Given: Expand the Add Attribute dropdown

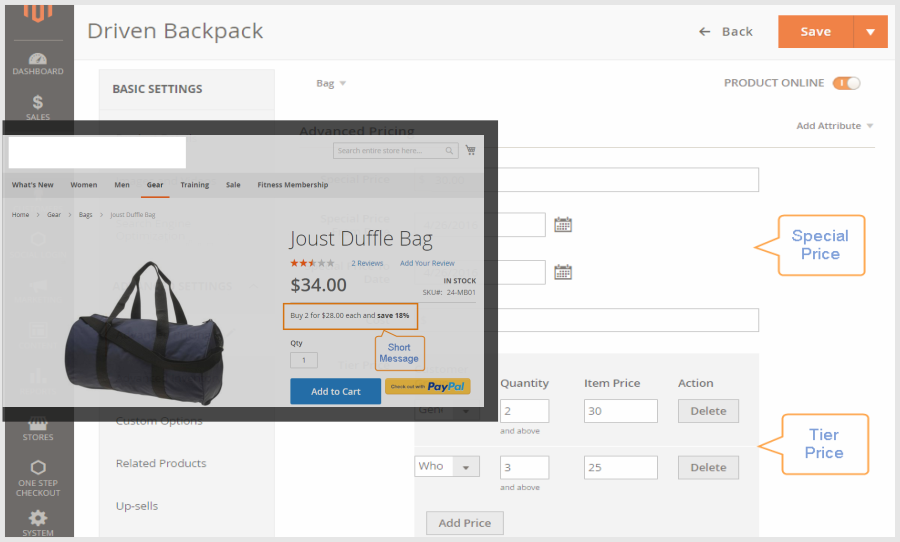Looking at the screenshot, I should (x=835, y=126).
